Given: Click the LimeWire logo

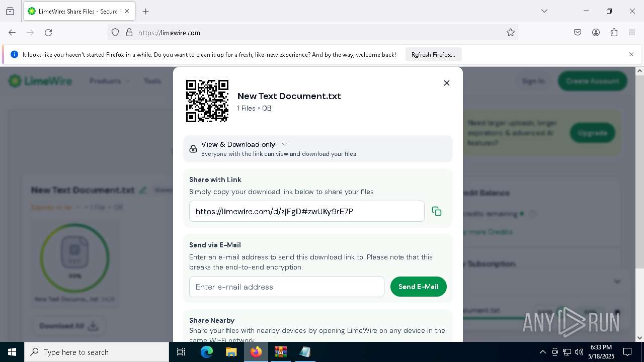Looking at the screenshot, I should click(x=40, y=81).
